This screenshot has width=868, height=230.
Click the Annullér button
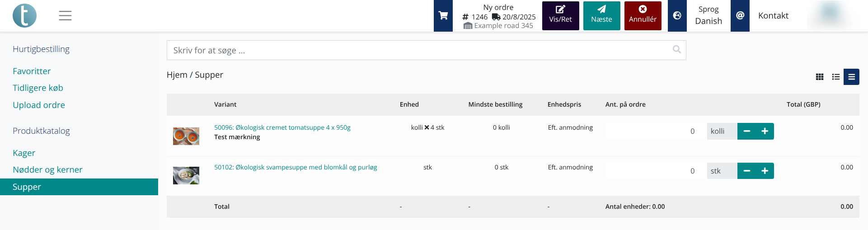643,16
